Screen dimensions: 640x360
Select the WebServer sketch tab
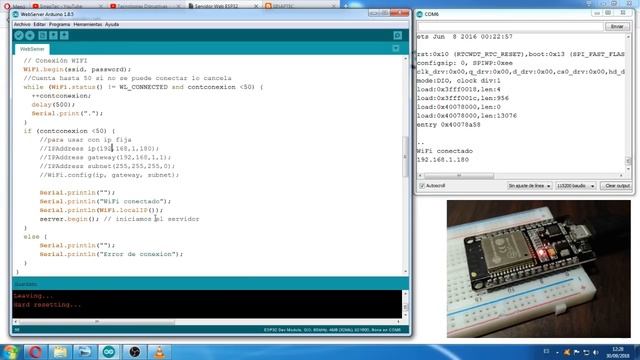coord(32,49)
